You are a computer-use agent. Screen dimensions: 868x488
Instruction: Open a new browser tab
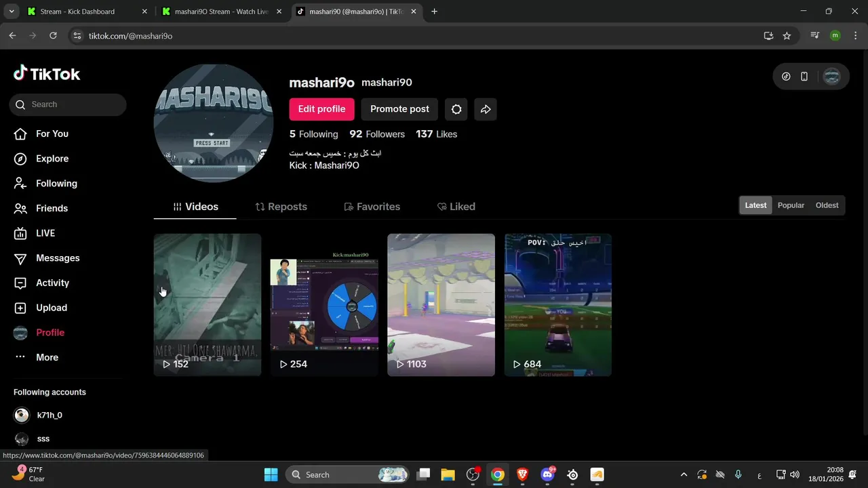click(435, 12)
